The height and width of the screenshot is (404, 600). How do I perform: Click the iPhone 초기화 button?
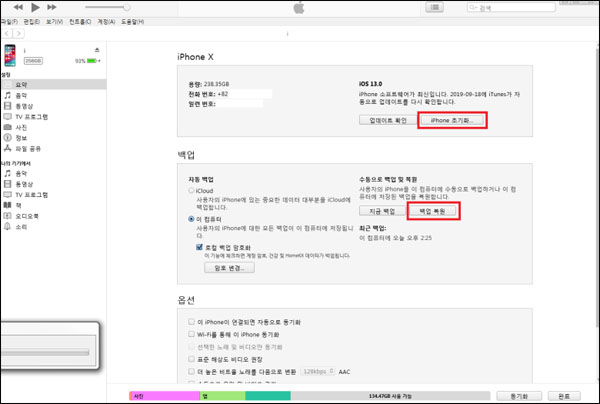(x=453, y=119)
